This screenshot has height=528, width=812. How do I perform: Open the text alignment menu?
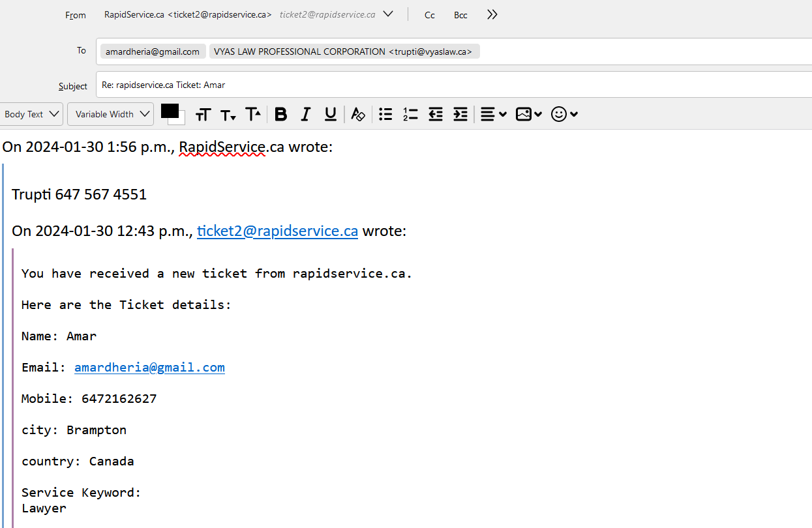coord(493,114)
